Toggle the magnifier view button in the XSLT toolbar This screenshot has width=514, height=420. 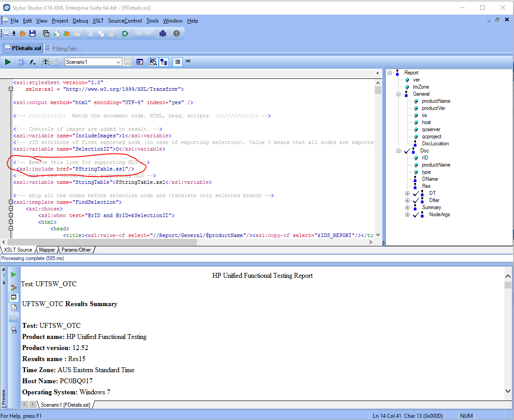click(x=153, y=62)
